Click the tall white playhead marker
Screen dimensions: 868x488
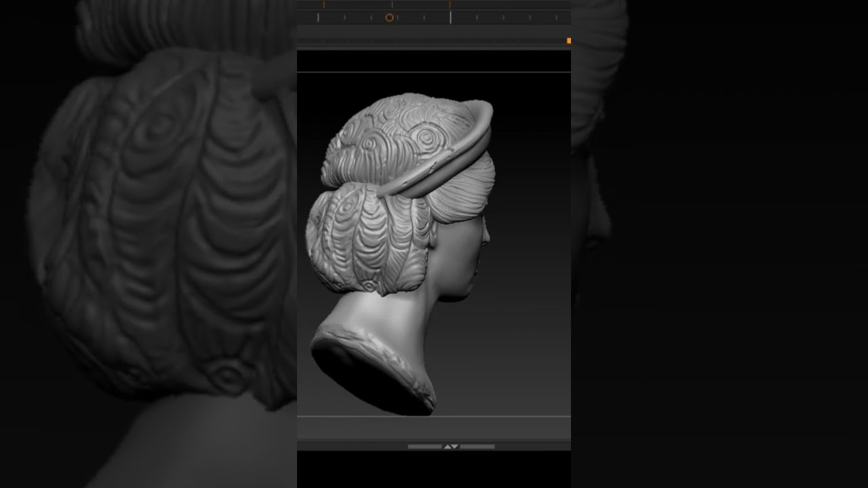450,17
